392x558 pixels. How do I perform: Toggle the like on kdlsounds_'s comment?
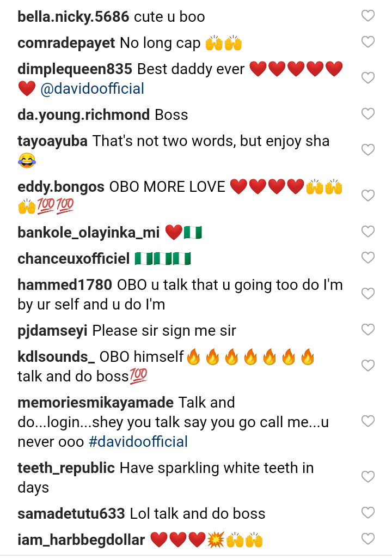[368, 366]
